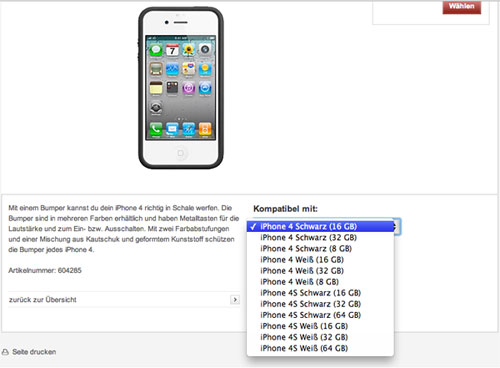Select iPhone 4 Schwarz (16 GB) option
The height and width of the screenshot is (368, 500).
[320, 226]
